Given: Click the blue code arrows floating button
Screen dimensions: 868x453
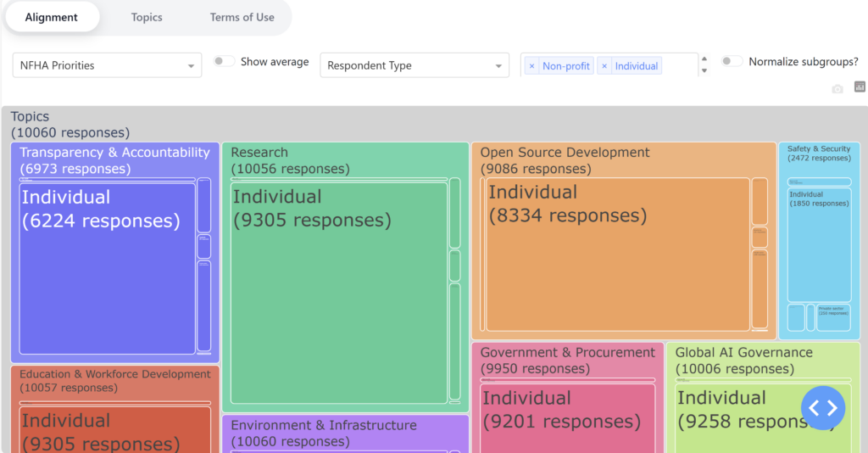Looking at the screenshot, I should pos(822,408).
